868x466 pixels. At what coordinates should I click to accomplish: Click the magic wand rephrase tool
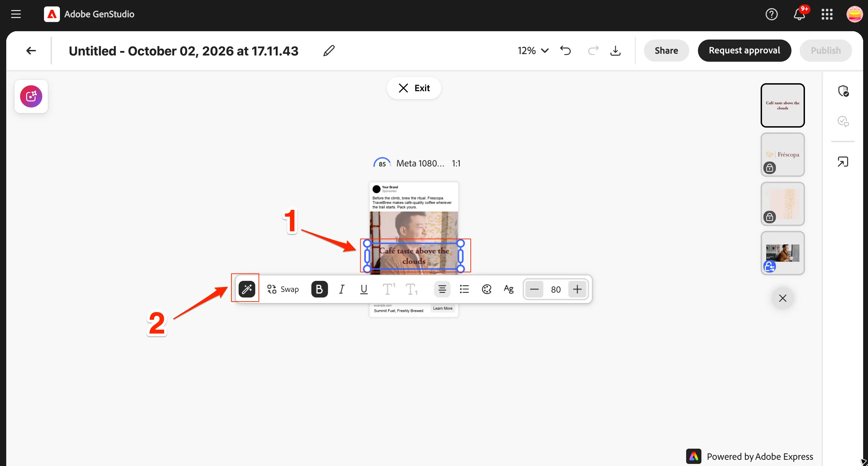pos(247,289)
